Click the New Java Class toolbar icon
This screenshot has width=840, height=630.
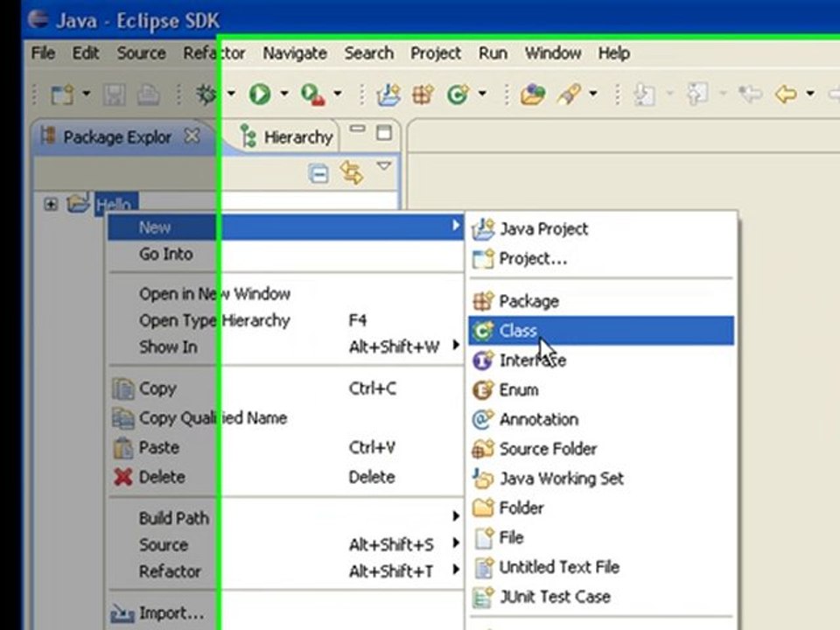[x=458, y=94]
